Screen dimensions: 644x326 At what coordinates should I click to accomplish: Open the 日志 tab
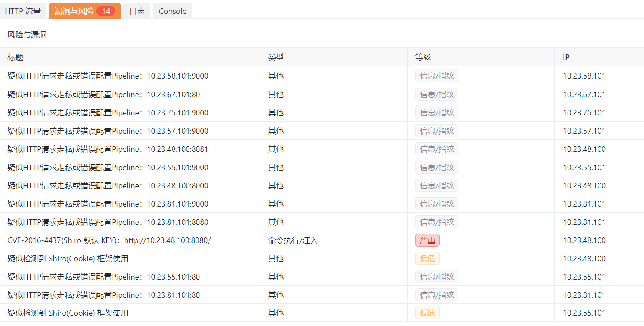point(137,11)
